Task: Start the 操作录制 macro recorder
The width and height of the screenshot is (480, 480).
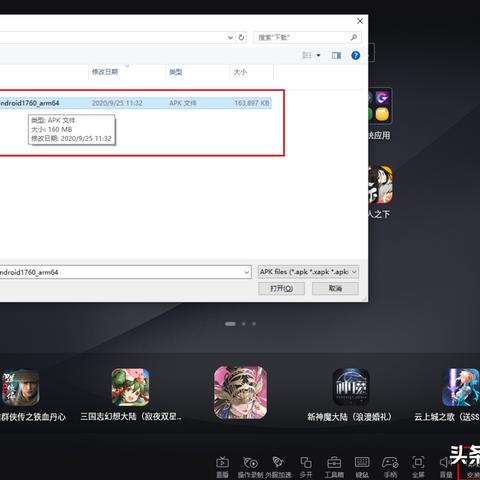Action: (x=251, y=467)
